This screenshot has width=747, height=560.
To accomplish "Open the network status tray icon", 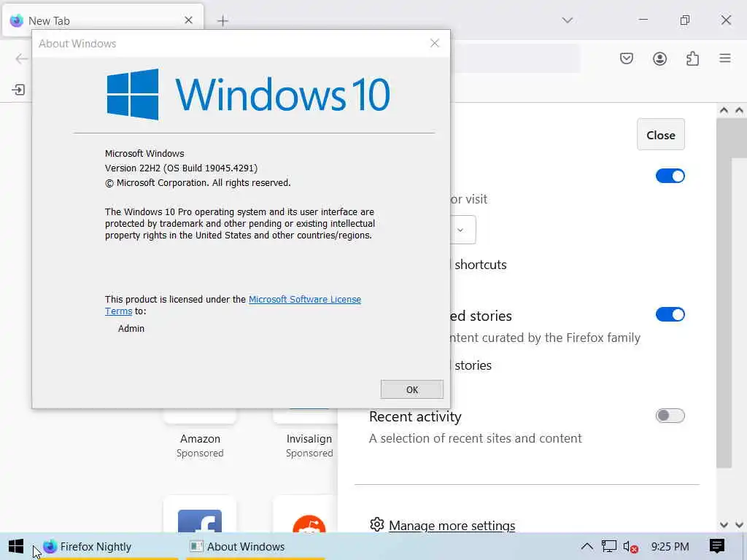I will [x=608, y=546].
